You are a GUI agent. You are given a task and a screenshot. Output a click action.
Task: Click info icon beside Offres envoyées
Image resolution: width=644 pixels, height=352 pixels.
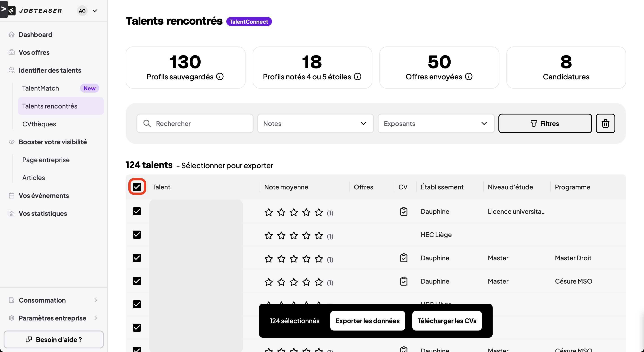[468, 76]
